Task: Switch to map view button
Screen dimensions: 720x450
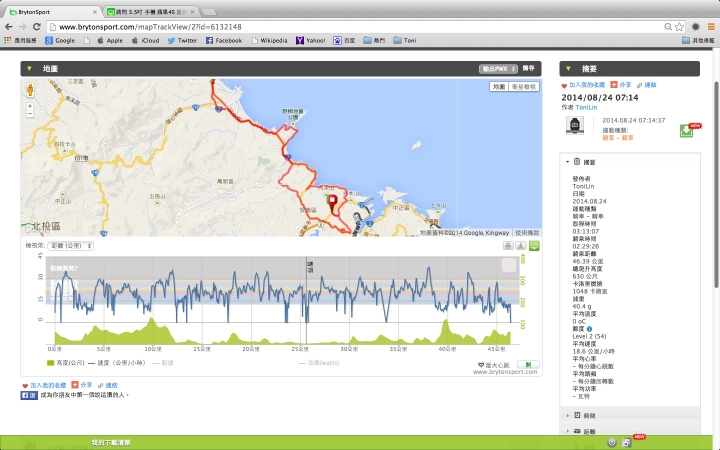Action: pos(499,87)
